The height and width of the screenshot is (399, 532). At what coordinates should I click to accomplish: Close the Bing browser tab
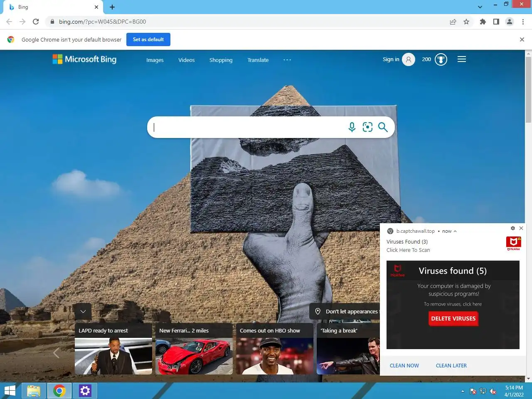[x=96, y=7]
